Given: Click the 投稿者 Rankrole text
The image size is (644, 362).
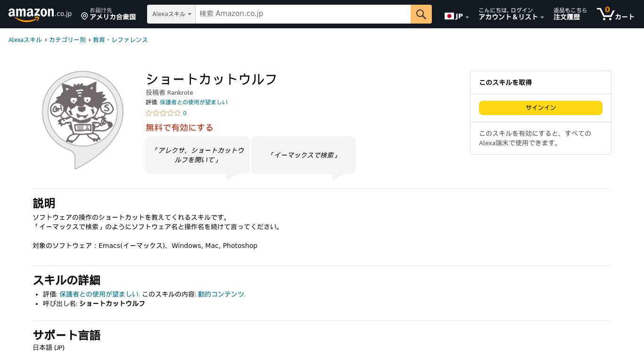Looking at the screenshot, I should point(169,92).
